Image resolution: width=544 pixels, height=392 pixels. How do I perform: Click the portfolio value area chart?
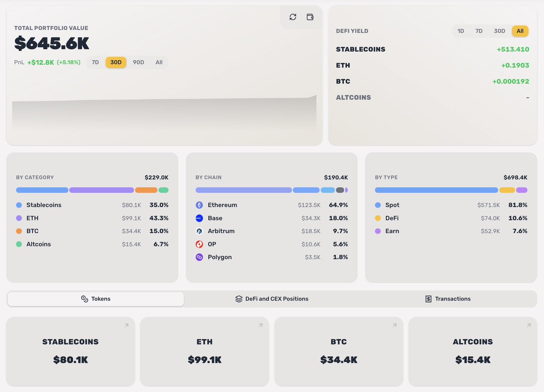tap(164, 113)
